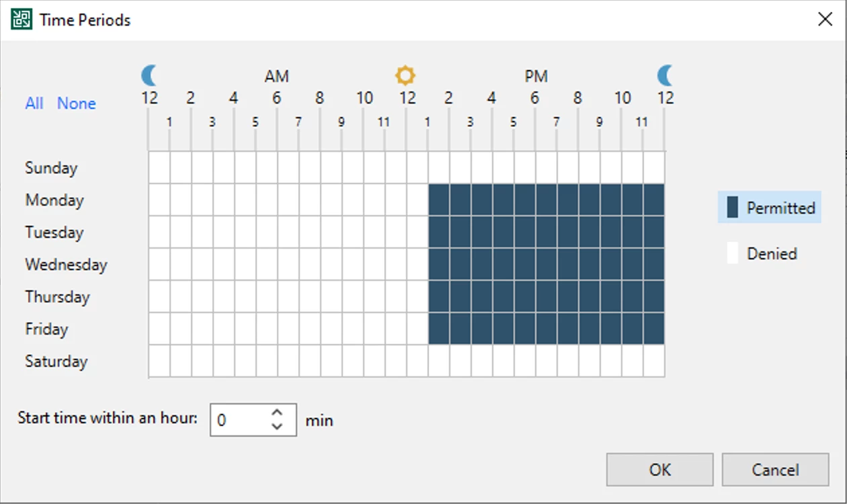Select the Wednesday row label

point(66,264)
